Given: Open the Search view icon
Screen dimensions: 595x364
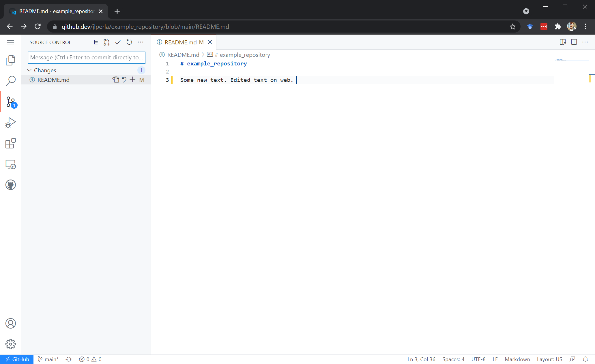Looking at the screenshot, I should 11,81.
